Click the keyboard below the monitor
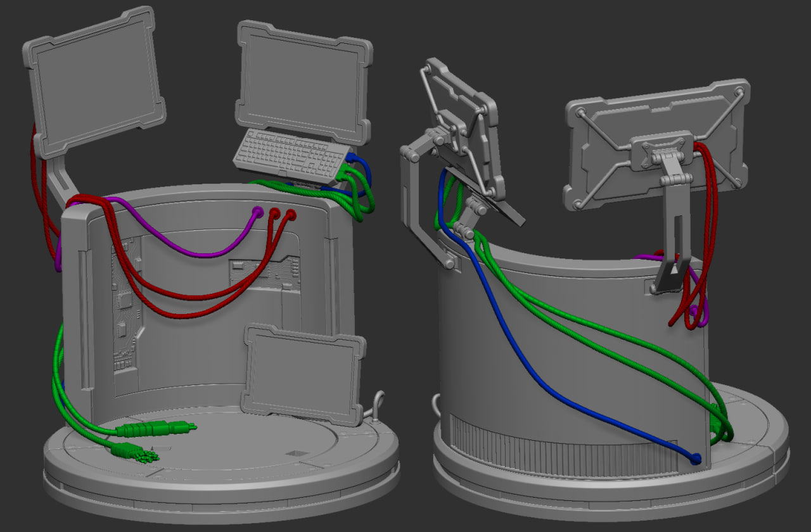The height and width of the screenshot is (532, 811). click(290, 156)
